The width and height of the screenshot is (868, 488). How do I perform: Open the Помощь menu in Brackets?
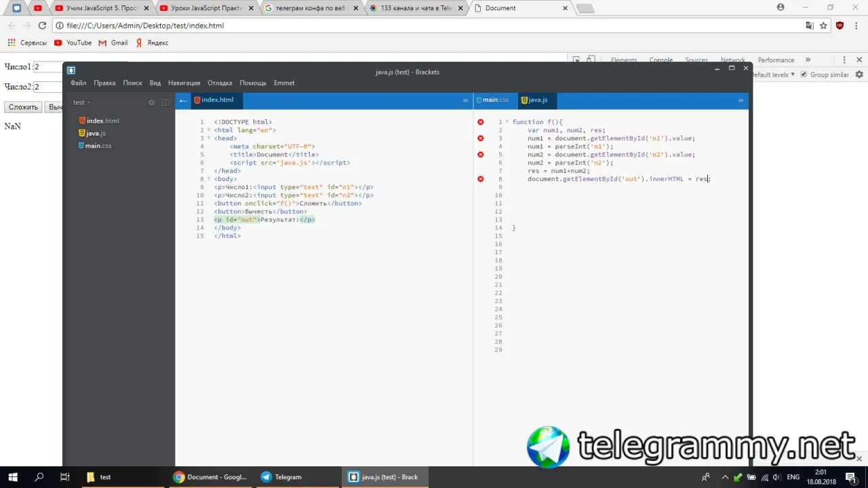click(253, 83)
